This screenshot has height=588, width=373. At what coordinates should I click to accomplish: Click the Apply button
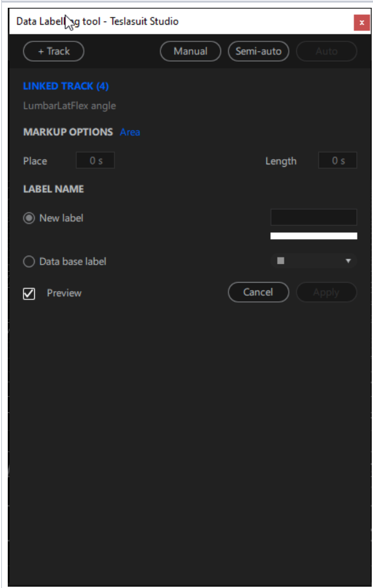pos(326,292)
